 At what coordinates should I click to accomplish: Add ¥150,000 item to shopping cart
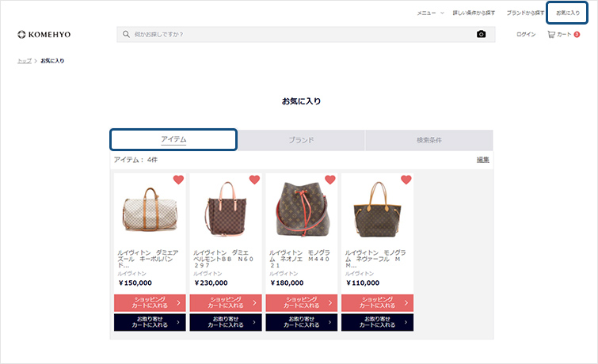point(150,302)
